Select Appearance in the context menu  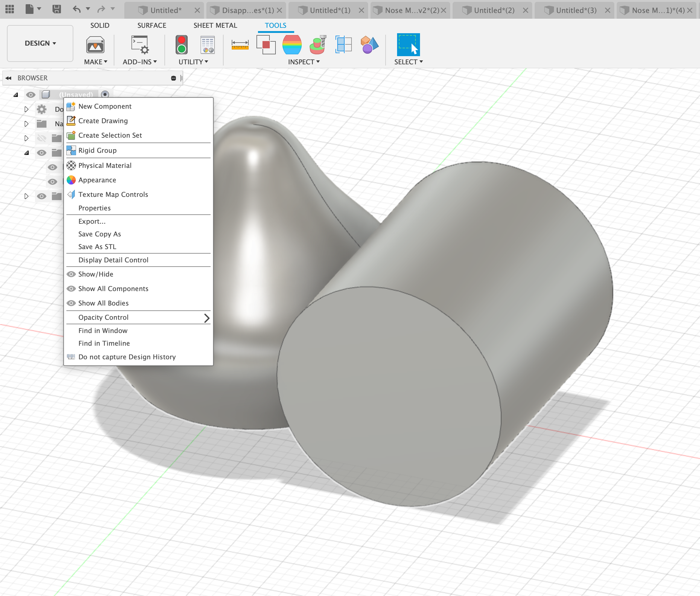tap(97, 180)
